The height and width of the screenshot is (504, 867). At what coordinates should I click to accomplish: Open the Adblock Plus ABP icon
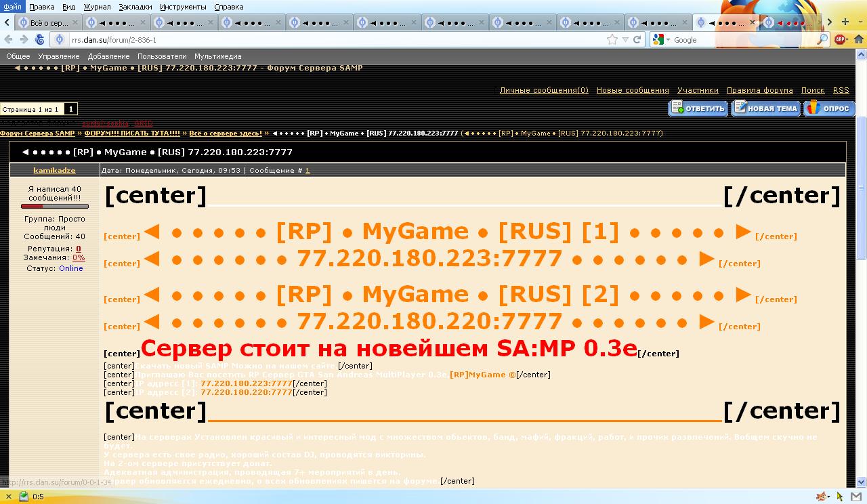[840, 39]
